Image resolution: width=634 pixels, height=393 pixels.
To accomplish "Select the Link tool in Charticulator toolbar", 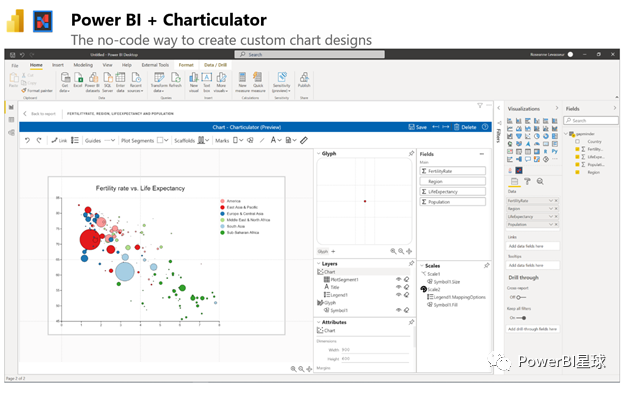I will point(59,140).
